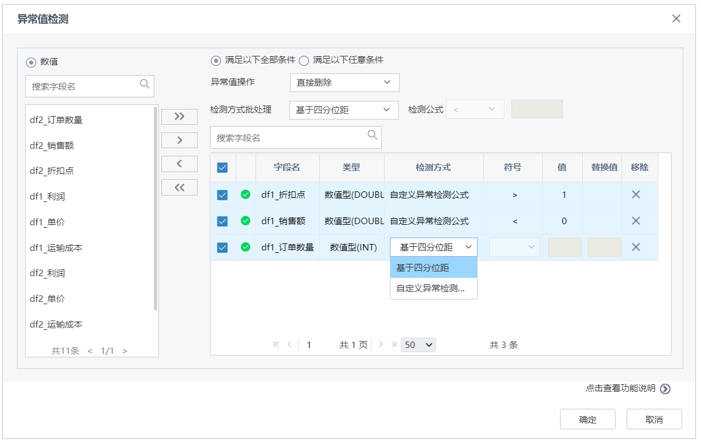Choose 自定义异常检测 option in dropdown list
The image size is (701, 443).
point(433,288)
